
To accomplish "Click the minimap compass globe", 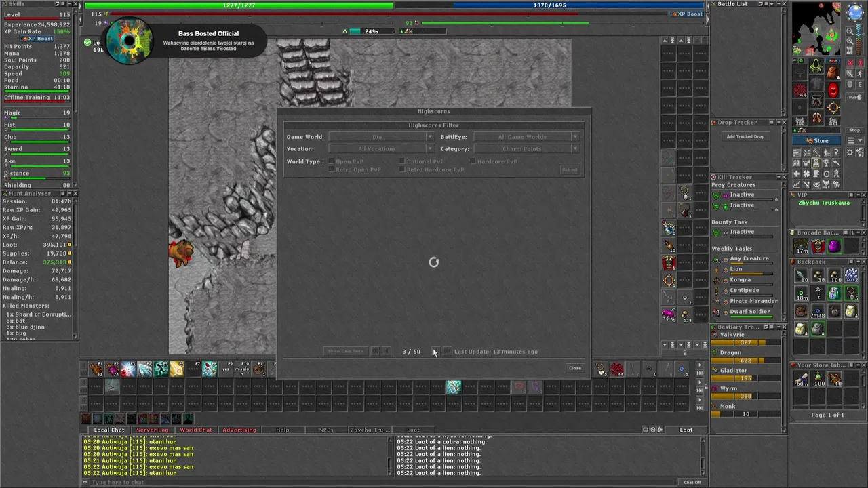I will (855, 12).
